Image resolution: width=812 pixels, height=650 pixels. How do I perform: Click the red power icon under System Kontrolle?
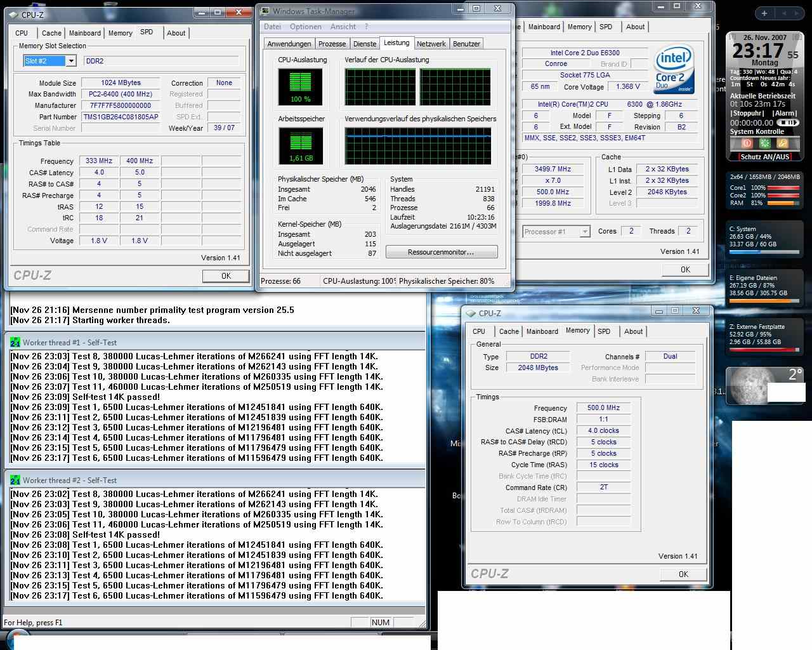pos(747,143)
